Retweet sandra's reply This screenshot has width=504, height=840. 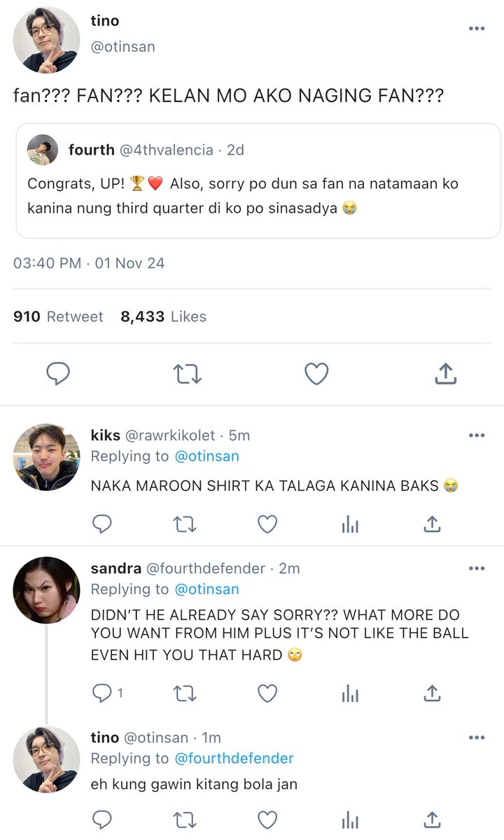pos(185,693)
